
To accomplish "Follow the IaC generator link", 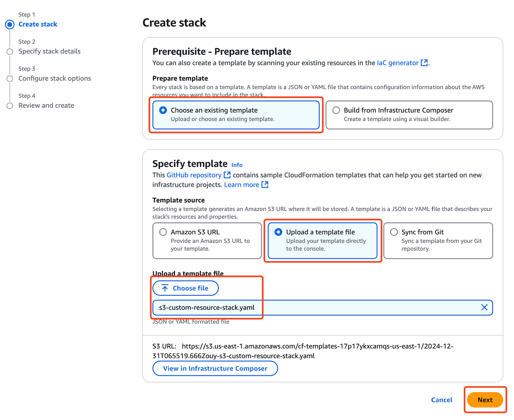I will pyautogui.click(x=397, y=63).
